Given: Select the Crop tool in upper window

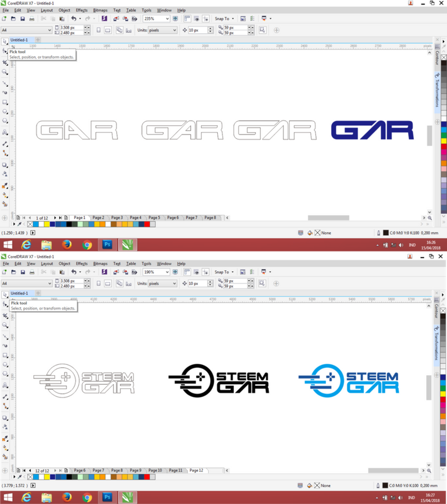Looking at the screenshot, I should pos(5,62).
